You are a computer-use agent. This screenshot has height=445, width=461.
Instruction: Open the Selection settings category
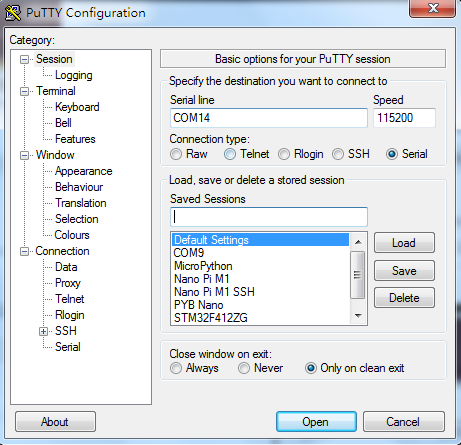(x=76, y=219)
